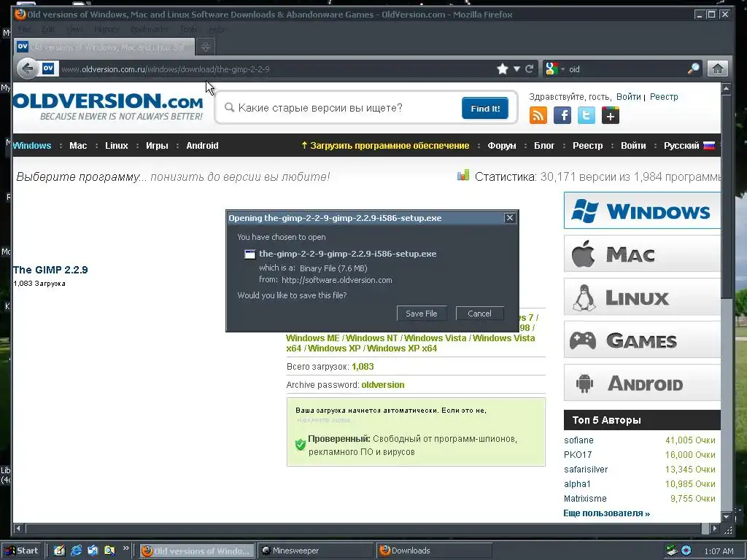Open the Bookmarks menu
The height and width of the screenshot is (560, 747).
(x=149, y=29)
